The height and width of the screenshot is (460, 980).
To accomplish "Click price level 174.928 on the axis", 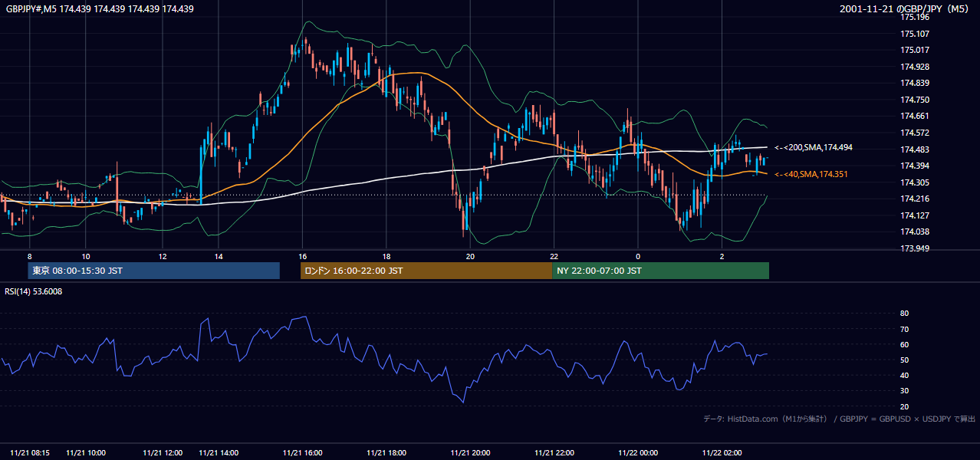I will 915,67.
